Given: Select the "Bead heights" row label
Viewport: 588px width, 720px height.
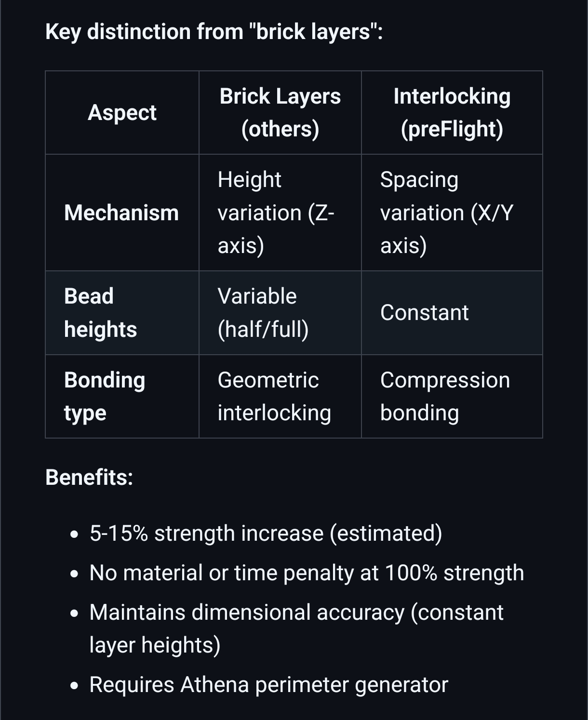Looking at the screenshot, I should tap(100, 313).
